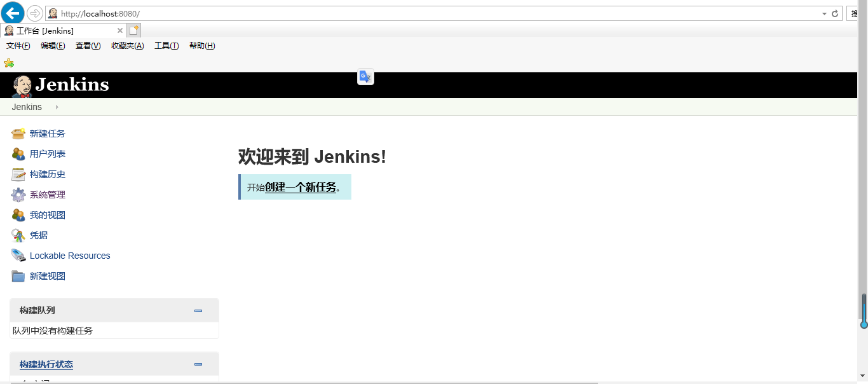Click the 我的视图 icon
The height and width of the screenshot is (384, 868).
(18, 215)
